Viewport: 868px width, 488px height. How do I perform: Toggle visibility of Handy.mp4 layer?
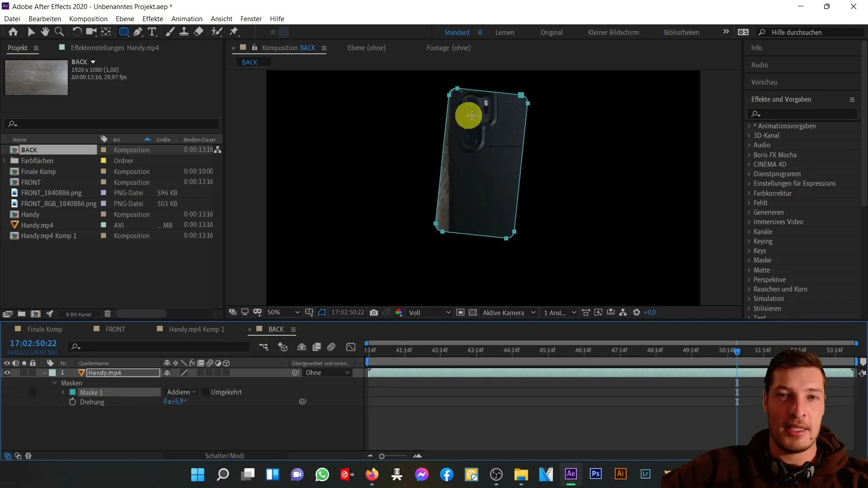pyautogui.click(x=7, y=372)
